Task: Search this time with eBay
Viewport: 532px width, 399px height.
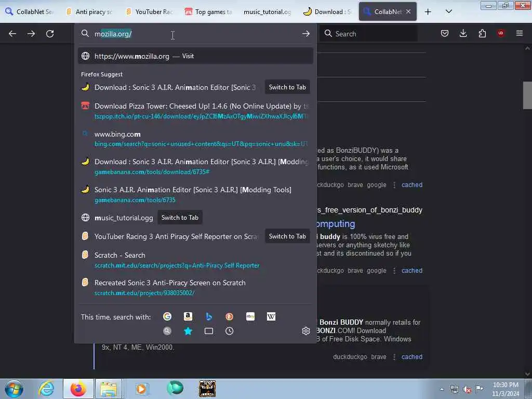Action: click(250, 316)
